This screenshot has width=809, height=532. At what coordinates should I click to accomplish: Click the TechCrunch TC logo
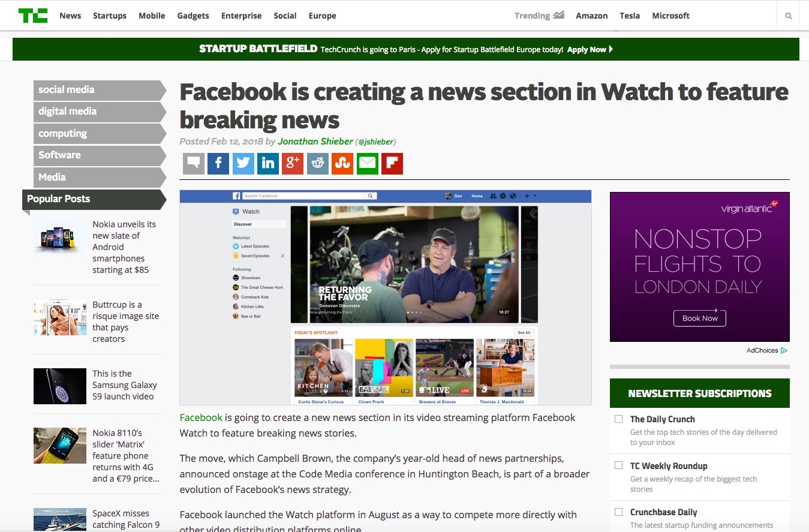point(33,16)
